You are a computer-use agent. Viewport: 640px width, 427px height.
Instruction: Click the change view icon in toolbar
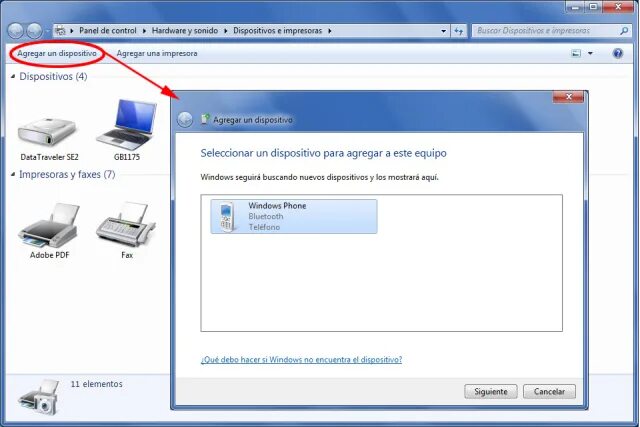point(576,53)
